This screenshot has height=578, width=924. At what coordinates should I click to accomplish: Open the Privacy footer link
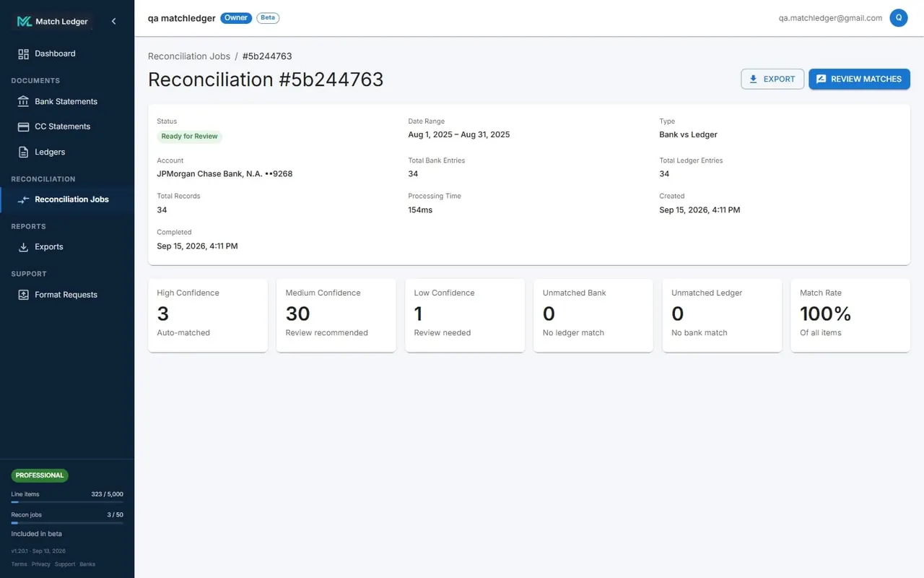(x=41, y=564)
